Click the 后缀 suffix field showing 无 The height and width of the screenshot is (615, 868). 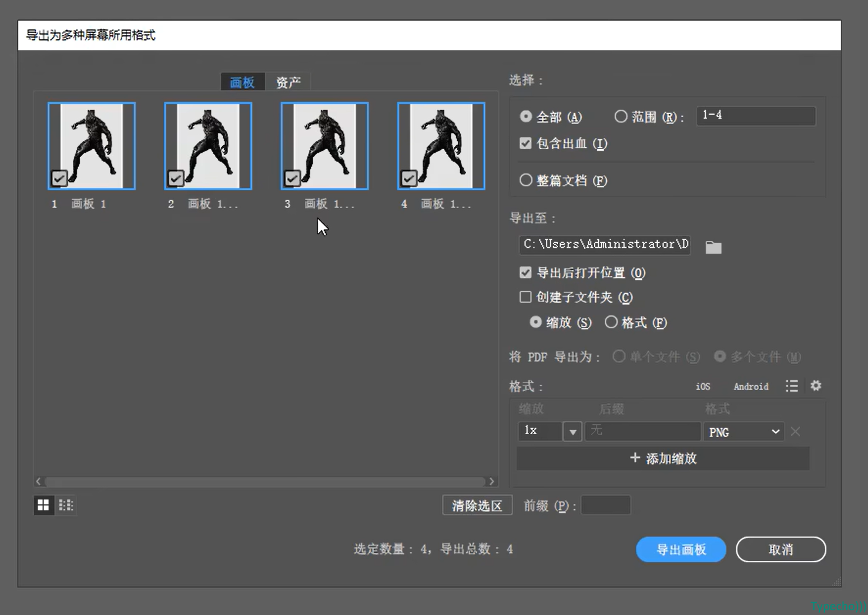(x=642, y=431)
